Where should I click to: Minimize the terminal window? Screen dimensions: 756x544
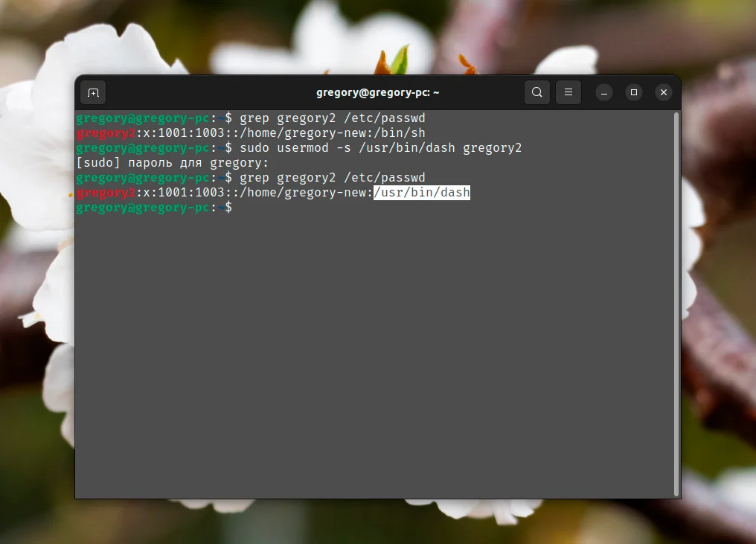tap(603, 92)
